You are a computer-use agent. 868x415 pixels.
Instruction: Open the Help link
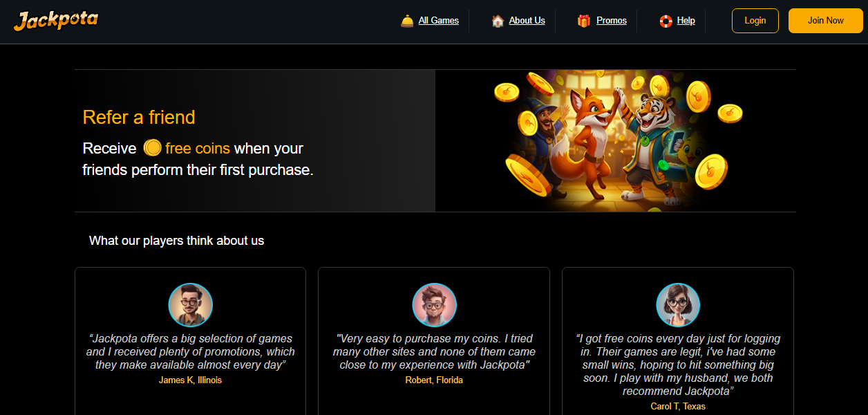click(686, 21)
